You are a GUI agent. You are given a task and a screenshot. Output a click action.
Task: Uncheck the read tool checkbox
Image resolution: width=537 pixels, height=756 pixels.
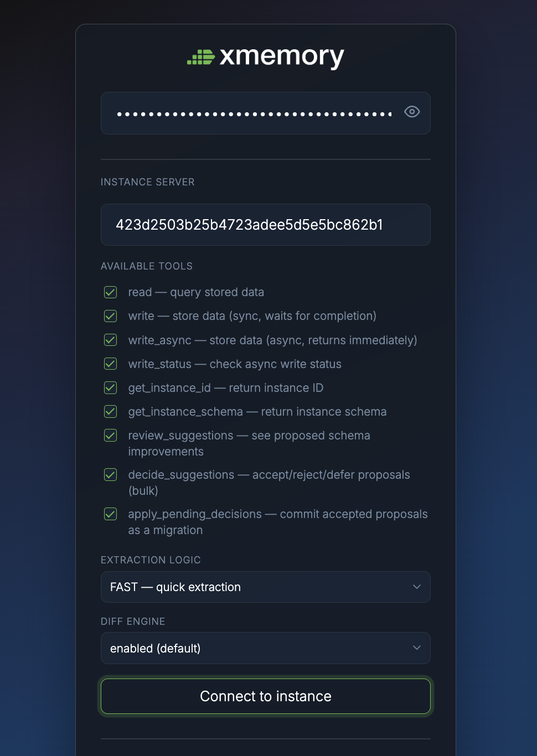[111, 292]
